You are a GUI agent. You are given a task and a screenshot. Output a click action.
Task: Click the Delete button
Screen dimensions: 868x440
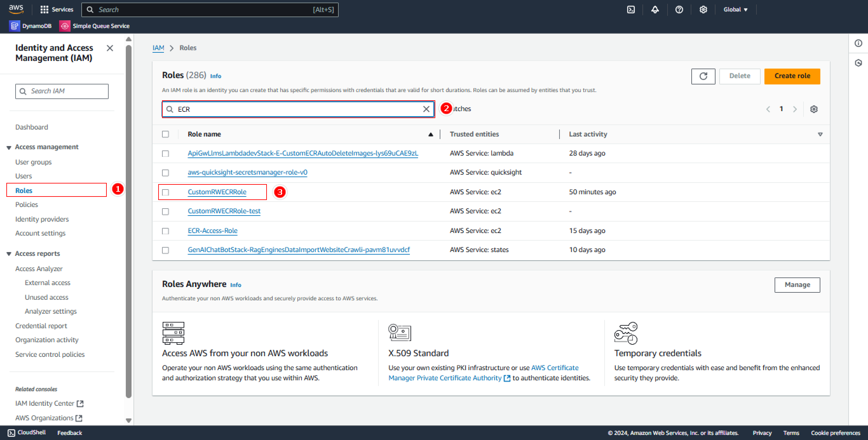(739, 76)
